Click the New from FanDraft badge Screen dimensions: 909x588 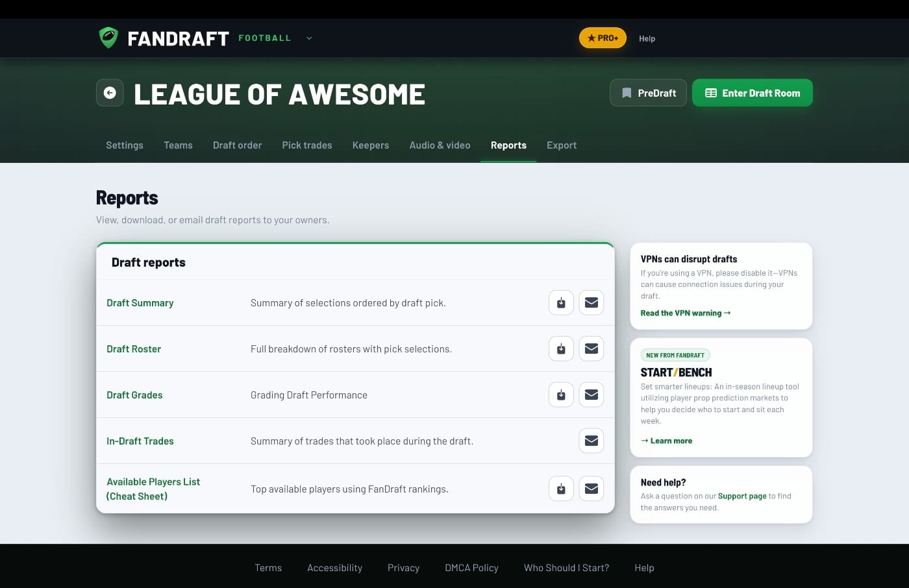[675, 355]
